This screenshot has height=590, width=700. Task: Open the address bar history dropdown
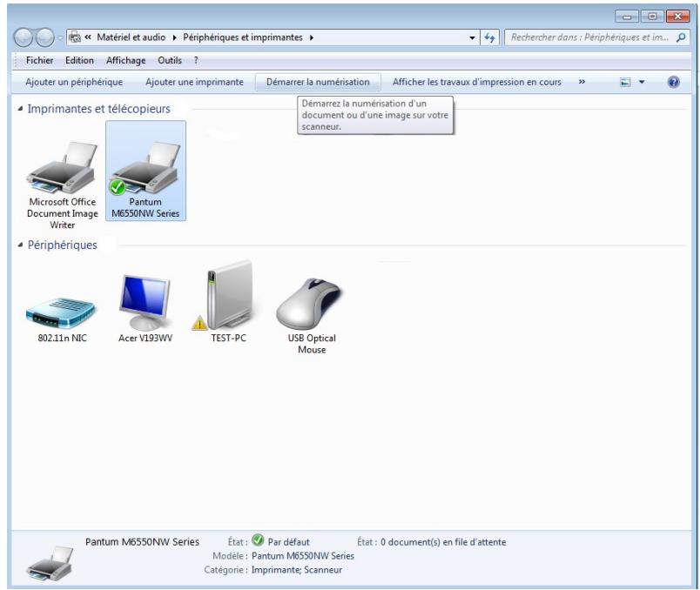coord(472,37)
